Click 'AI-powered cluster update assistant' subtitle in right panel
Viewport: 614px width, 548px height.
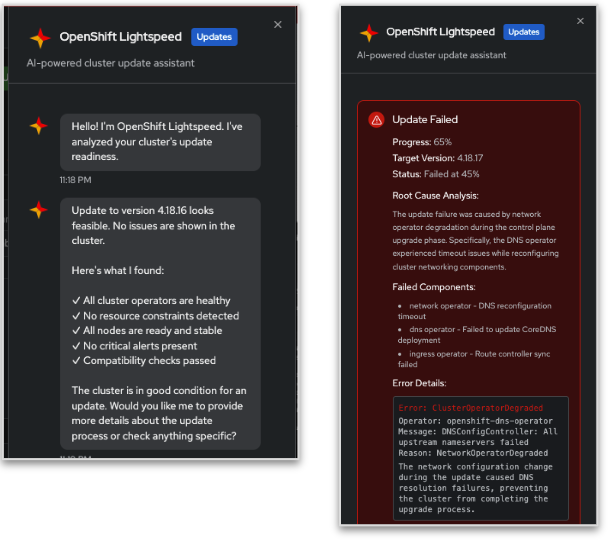(431, 55)
